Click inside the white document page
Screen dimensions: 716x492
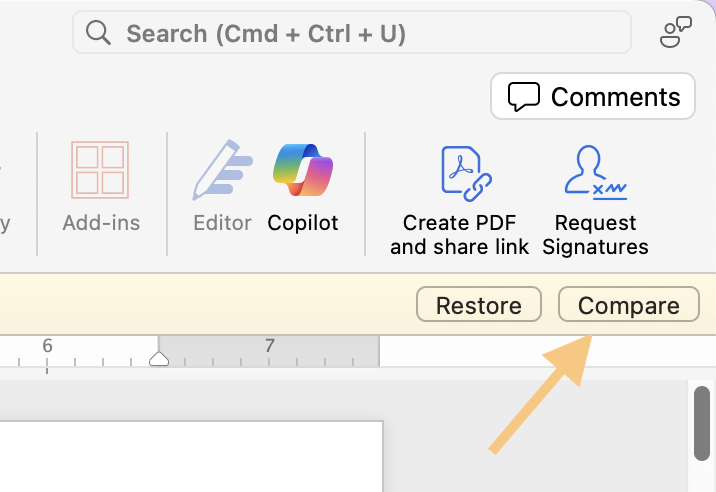pyautogui.click(x=191, y=457)
